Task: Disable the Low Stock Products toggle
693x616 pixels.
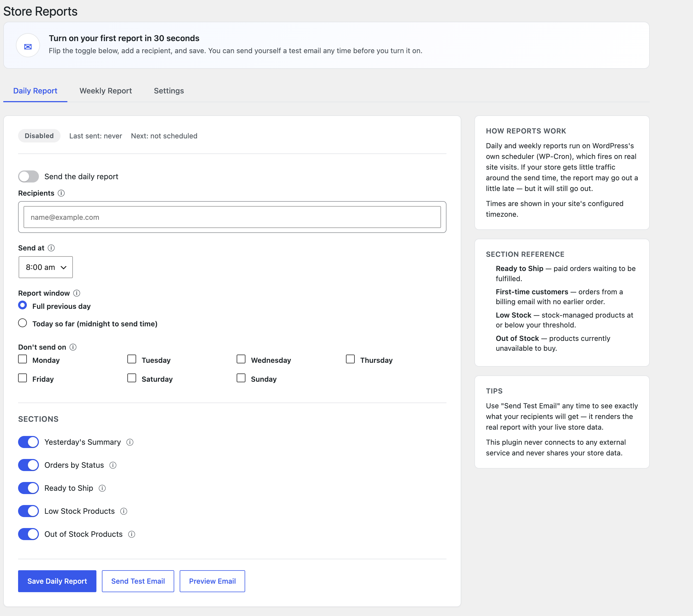Action: [28, 511]
